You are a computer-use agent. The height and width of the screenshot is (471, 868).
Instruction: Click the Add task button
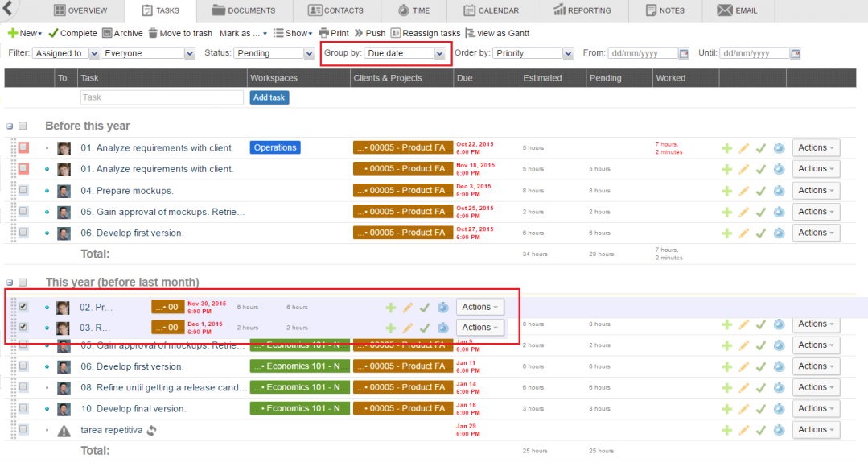pyautogui.click(x=269, y=97)
